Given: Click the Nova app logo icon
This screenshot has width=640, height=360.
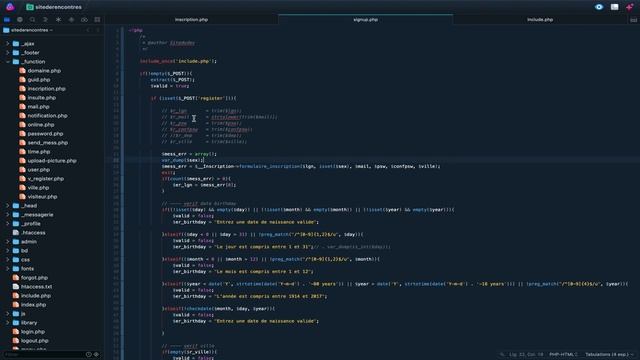Looking at the screenshot, I should point(10,7).
